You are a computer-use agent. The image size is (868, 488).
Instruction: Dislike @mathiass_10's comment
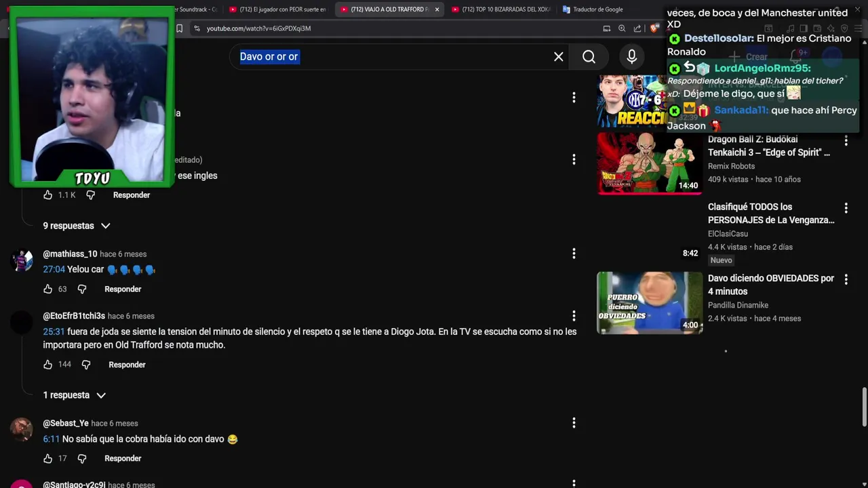click(82, 289)
